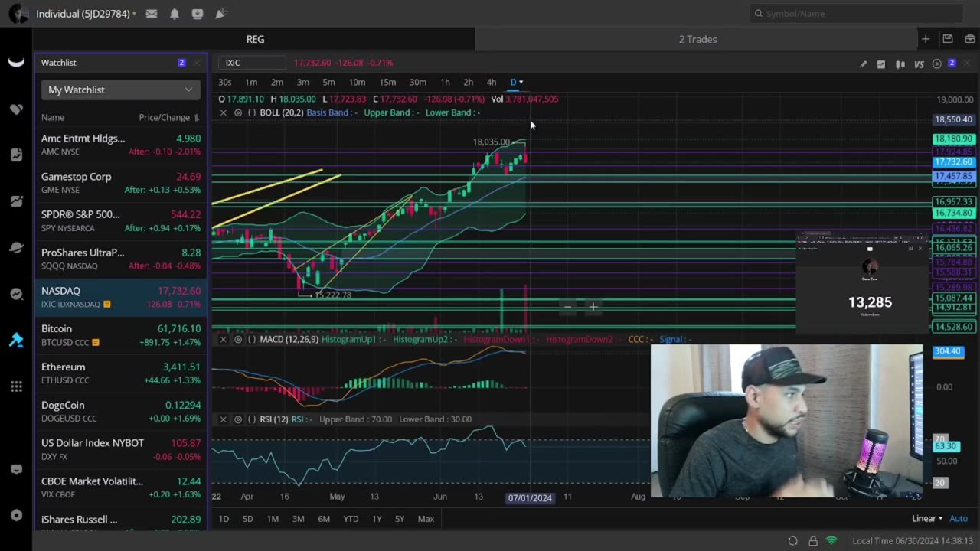Open the Linear scale dropdown
980x551 pixels.
927,519
